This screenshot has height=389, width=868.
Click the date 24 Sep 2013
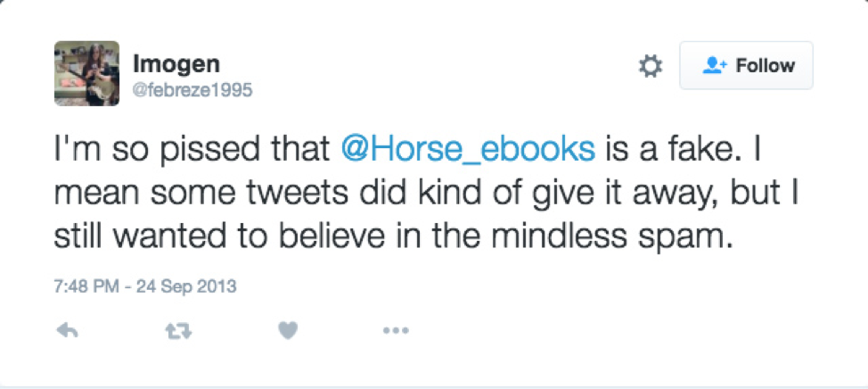pyautogui.click(x=186, y=286)
